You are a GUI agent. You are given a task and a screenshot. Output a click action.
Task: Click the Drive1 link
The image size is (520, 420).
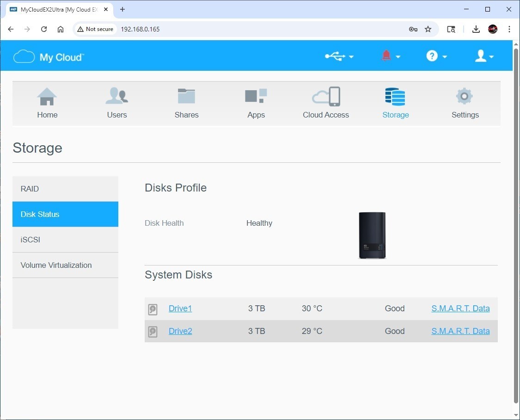[180, 309]
